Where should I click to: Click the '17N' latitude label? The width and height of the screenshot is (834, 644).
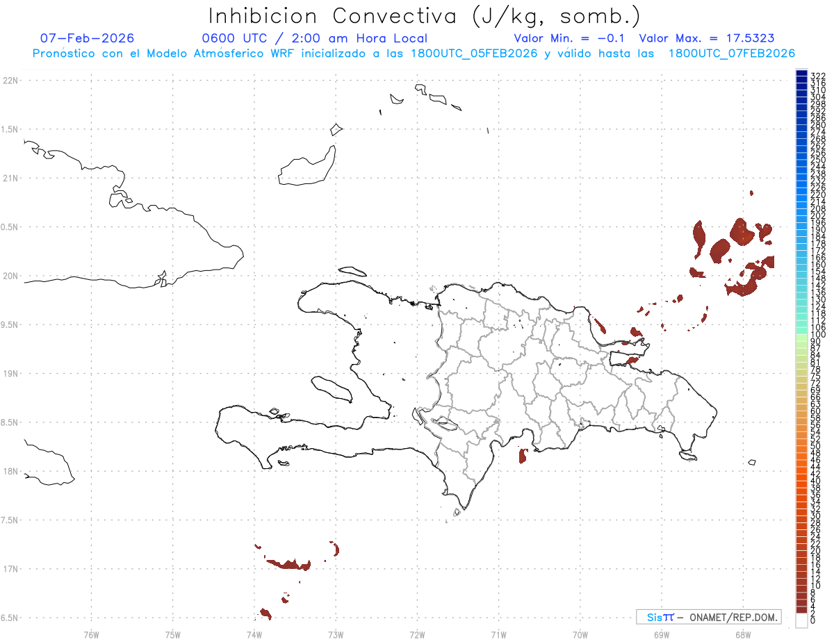10,569
